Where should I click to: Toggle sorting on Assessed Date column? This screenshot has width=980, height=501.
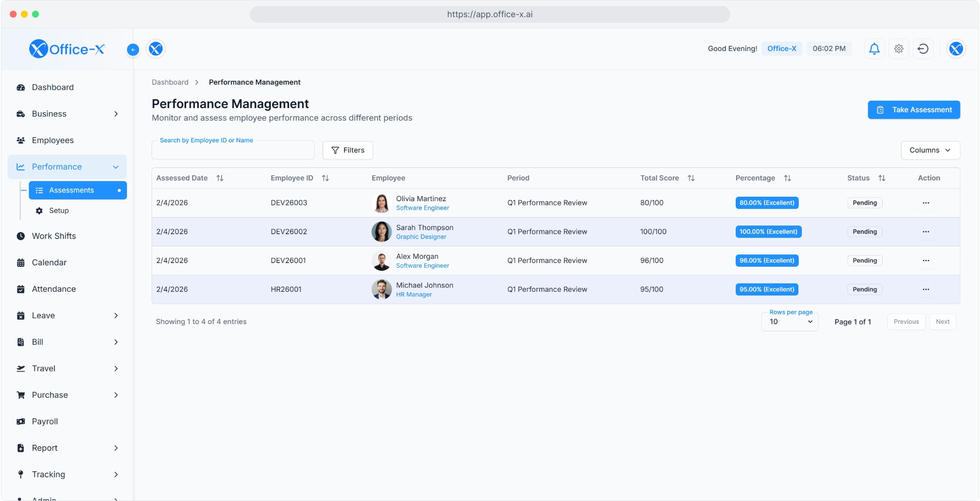220,178
